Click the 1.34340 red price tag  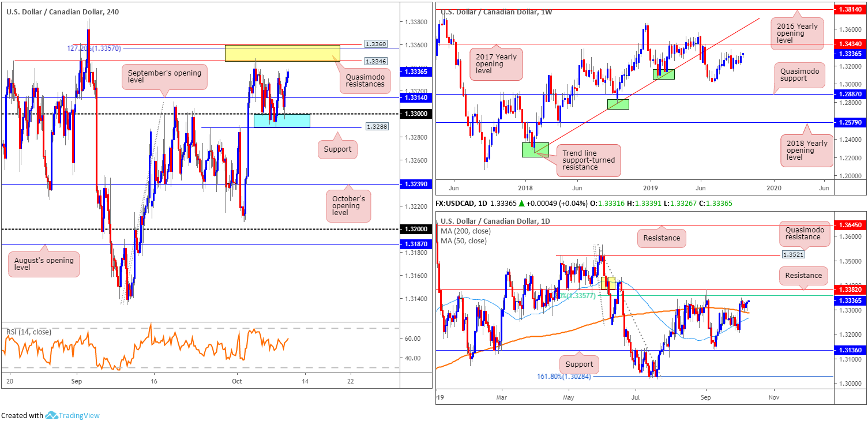851,43
